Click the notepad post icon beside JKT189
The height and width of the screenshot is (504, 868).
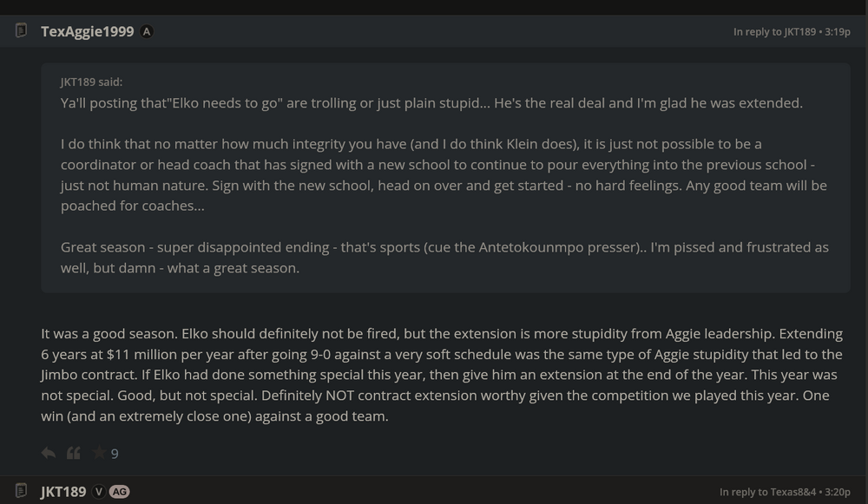click(x=19, y=491)
